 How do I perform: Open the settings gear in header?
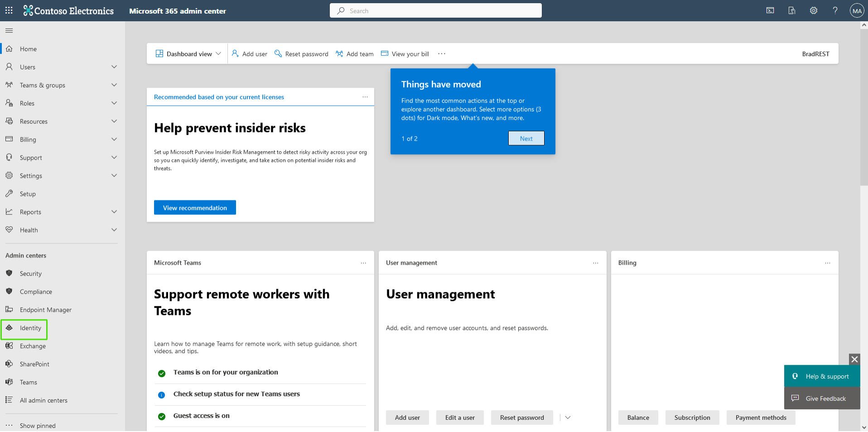click(x=814, y=10)
